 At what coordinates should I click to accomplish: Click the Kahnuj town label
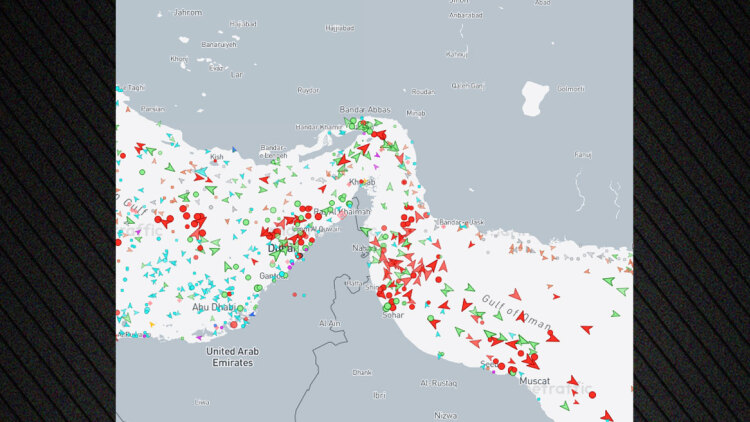pos(457,54)
